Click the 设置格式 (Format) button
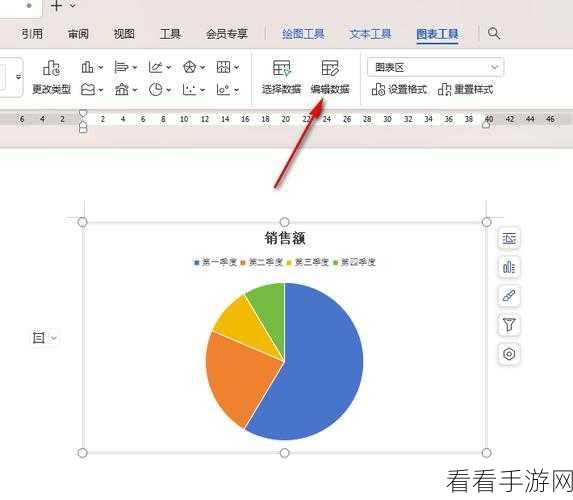This screenshot has height=500, width=573. (x=399, y=89)
